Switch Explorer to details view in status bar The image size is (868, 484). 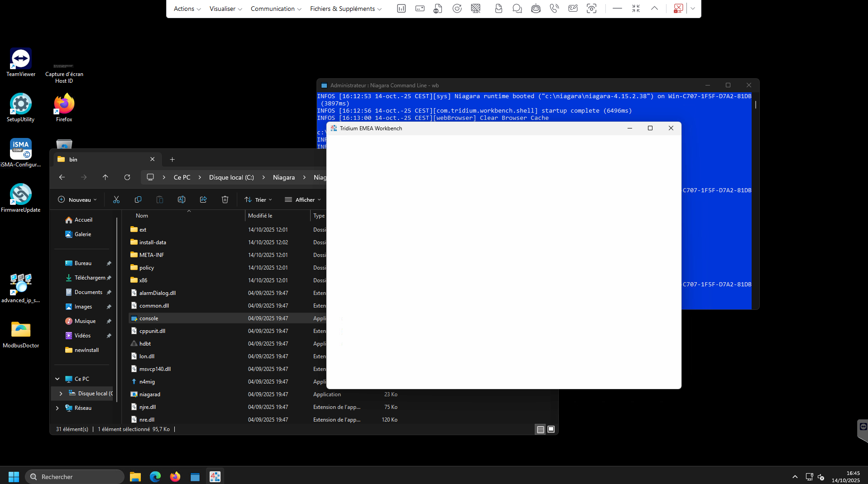point(541,429)
